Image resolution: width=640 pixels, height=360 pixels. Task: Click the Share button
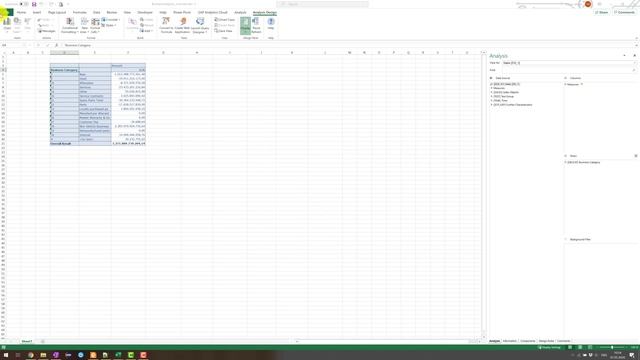[x=601, y=13]
